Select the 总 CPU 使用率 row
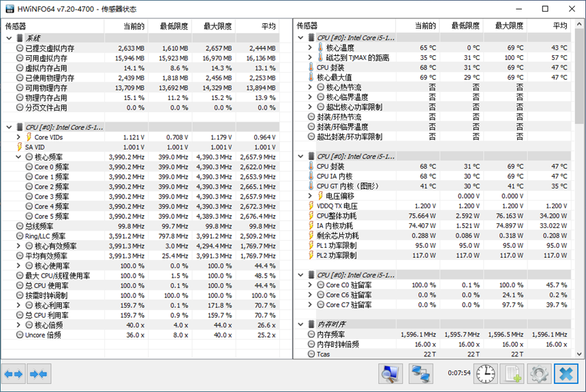586x392 pixels. 140,285
